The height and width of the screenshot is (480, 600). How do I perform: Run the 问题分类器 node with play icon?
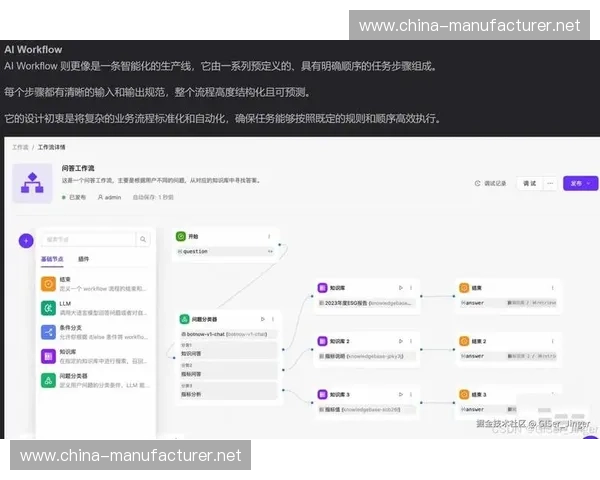coord(262,319)
